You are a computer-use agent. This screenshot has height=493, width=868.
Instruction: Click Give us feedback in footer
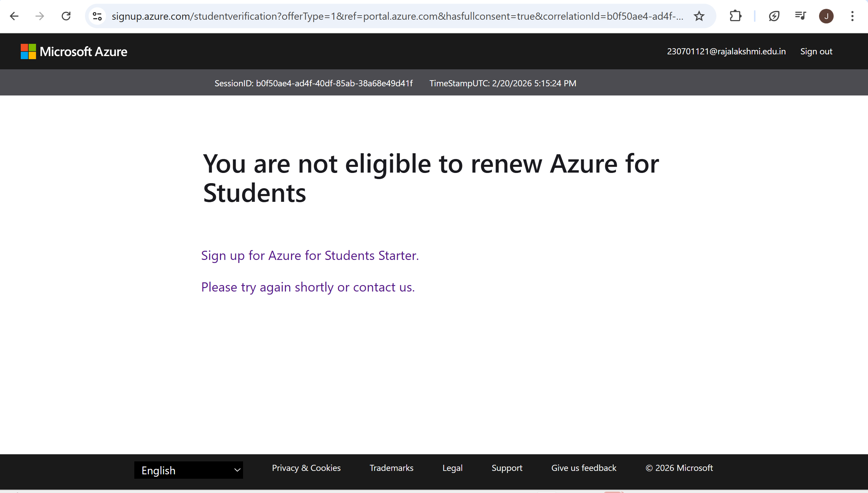coord(584,468)
